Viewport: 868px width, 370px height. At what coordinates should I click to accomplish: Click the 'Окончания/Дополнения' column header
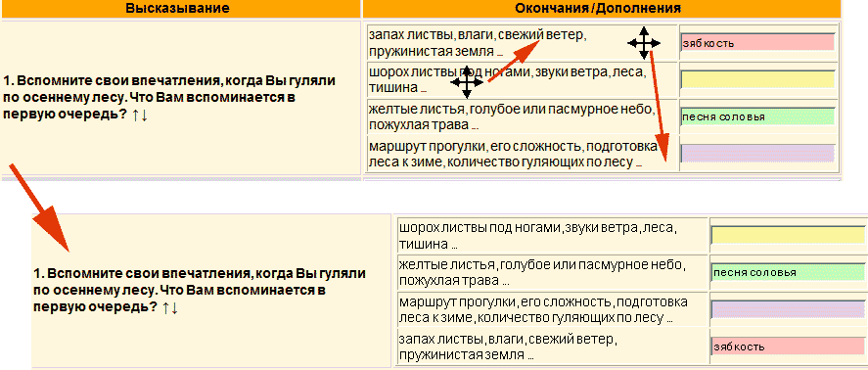(598, 8)
